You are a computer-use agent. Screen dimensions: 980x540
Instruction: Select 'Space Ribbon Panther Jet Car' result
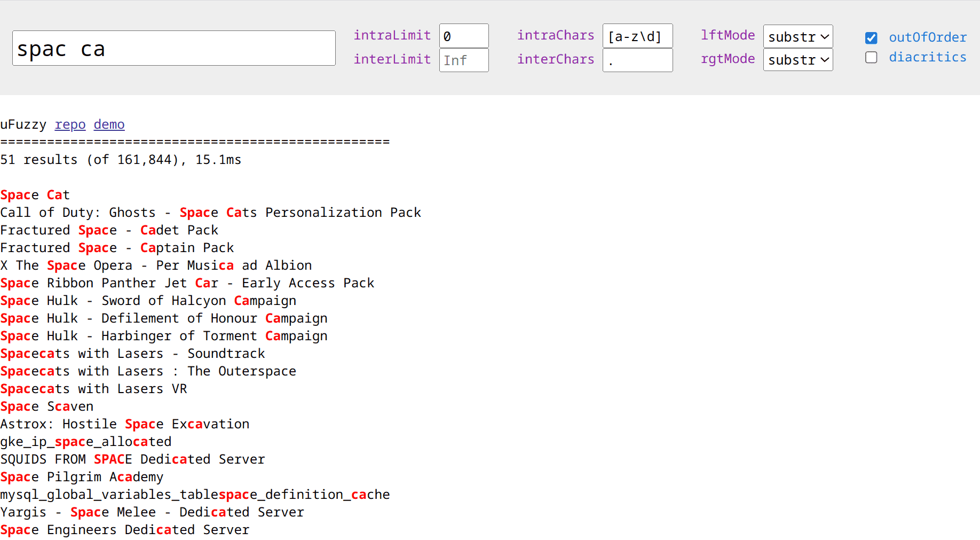187,283
